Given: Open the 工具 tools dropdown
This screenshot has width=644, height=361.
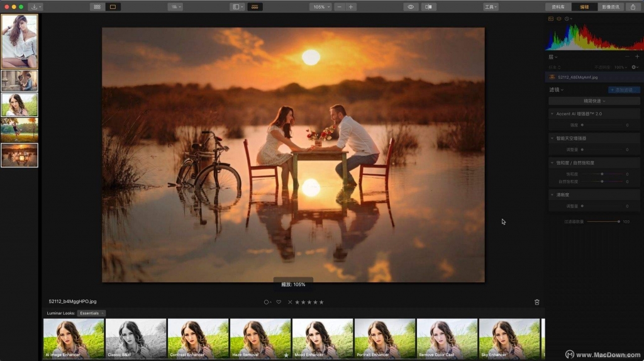Looking at the screenshot, I should click(x=491, y=7).
